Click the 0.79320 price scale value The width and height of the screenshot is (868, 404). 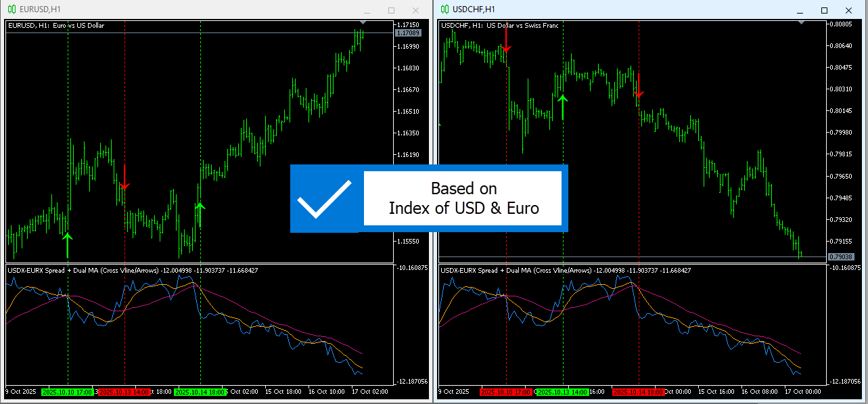[x=841, y=219]
